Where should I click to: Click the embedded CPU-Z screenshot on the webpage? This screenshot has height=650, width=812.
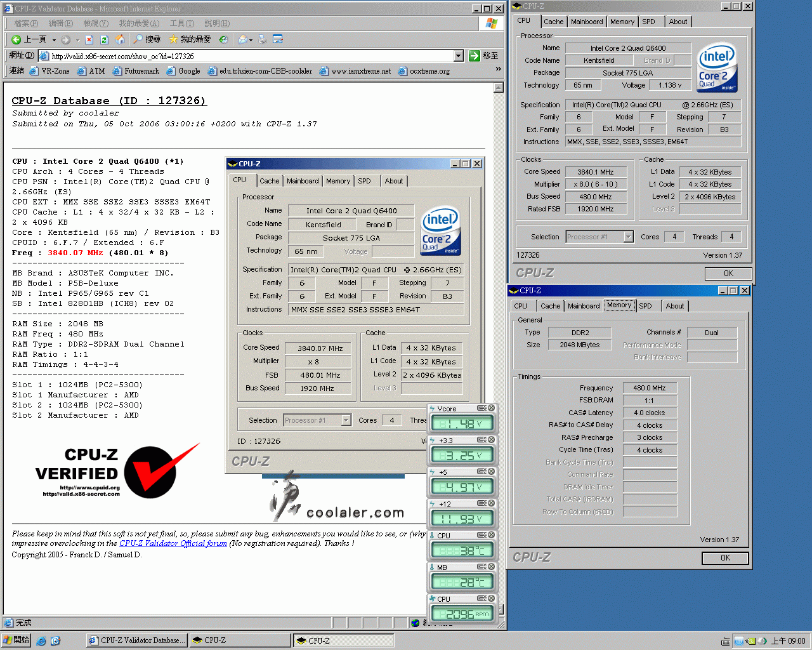[x=354, y=315]
